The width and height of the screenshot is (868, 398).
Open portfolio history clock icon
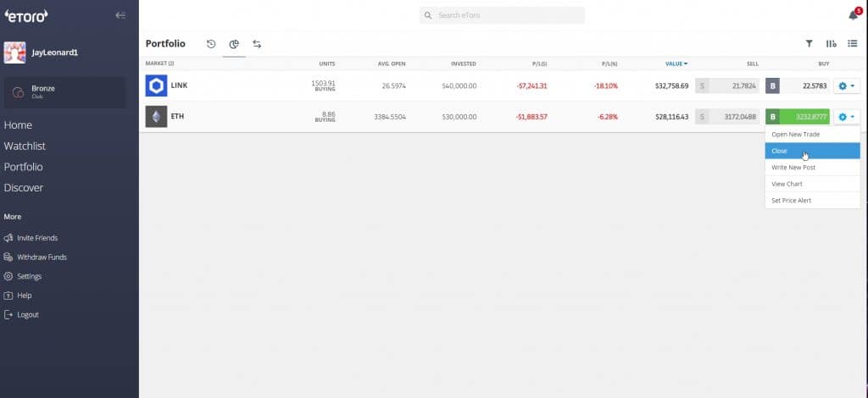tap(211, 44)
